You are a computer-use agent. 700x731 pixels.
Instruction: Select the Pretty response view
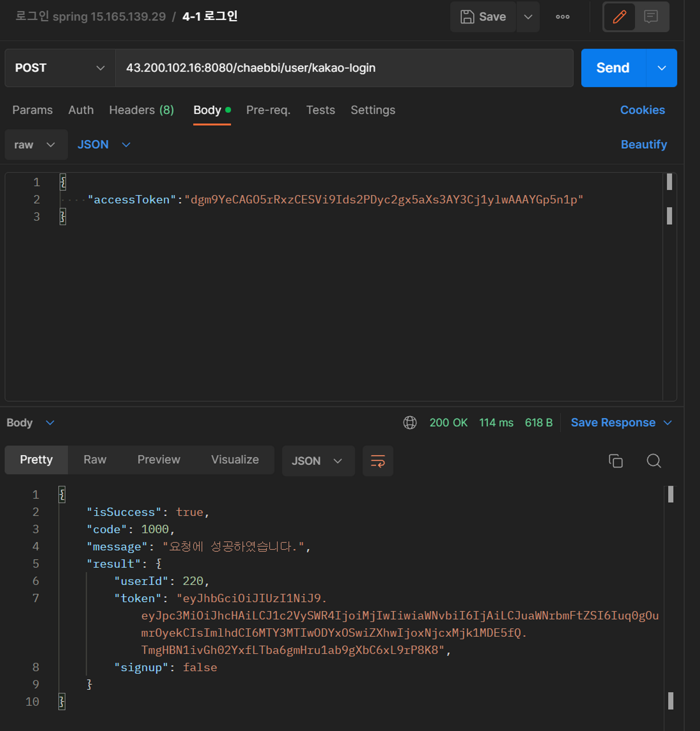click(x=36, y=460)
